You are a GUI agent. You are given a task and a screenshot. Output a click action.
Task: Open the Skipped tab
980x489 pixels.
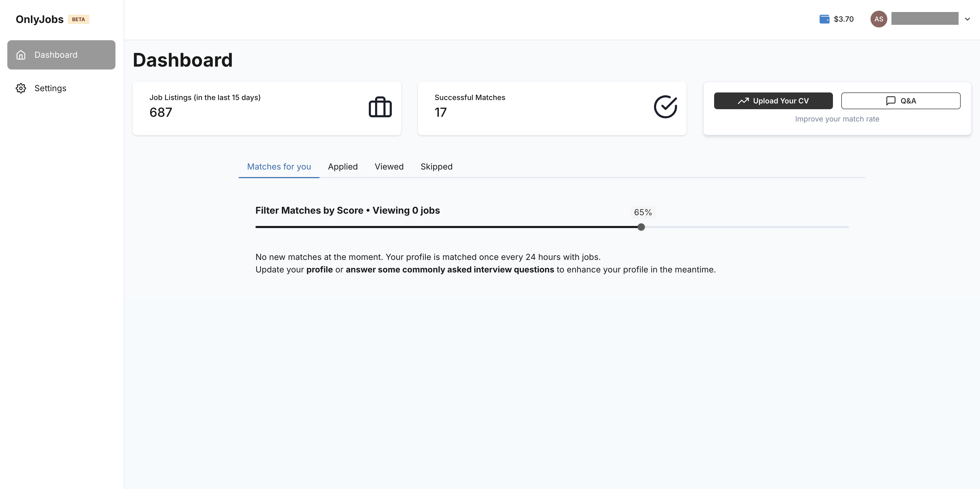[x=436, y=166]
